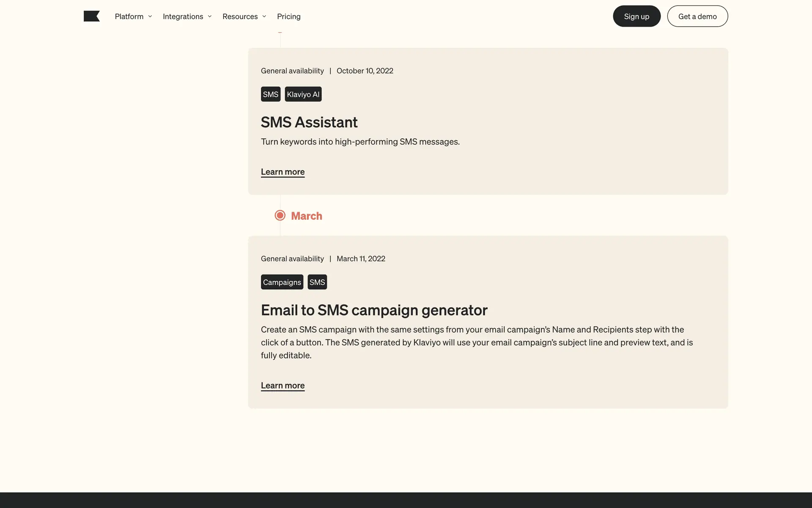Open the Resources menu item

click(240, 17)
